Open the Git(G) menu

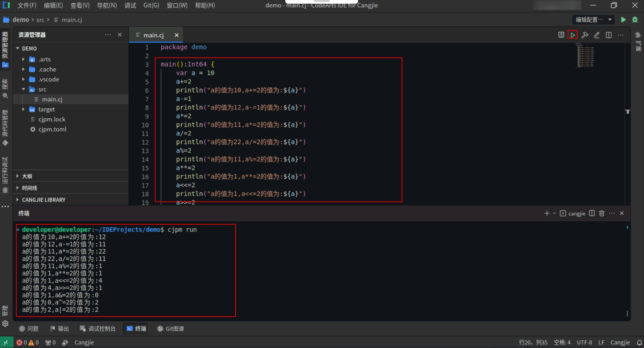point(151,5)
